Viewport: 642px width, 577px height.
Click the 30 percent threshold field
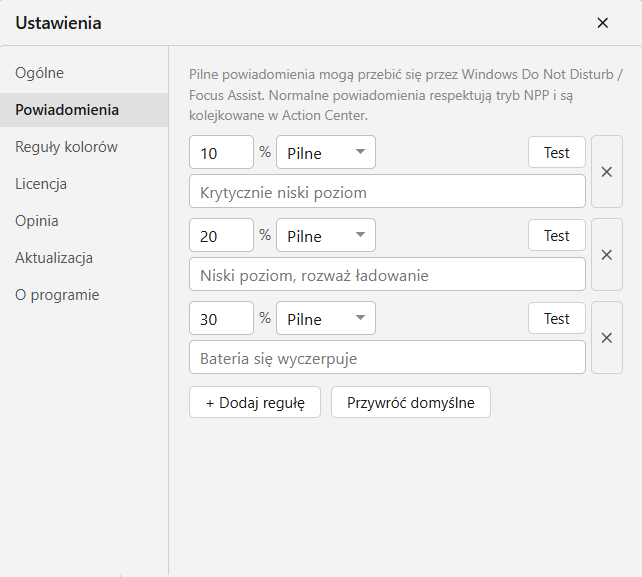tap(222, 318)
